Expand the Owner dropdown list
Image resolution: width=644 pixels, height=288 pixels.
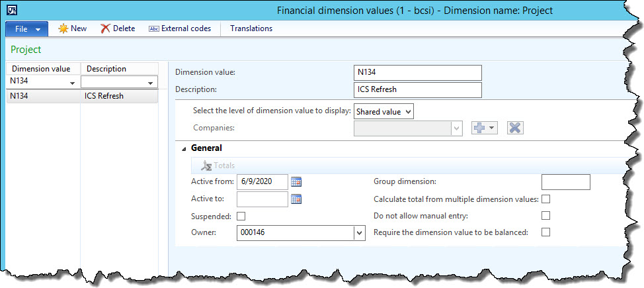[359, 232]
